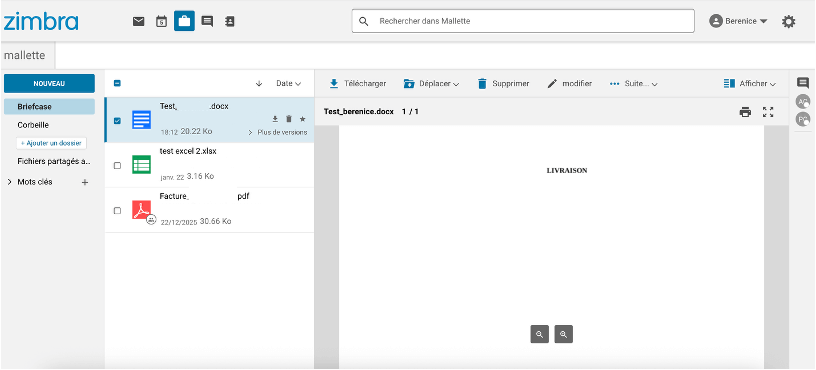The image size is (816, 370).
Task: Open the Afficher view dropdown
Action: pyautogui.click(x=749, y=84)
